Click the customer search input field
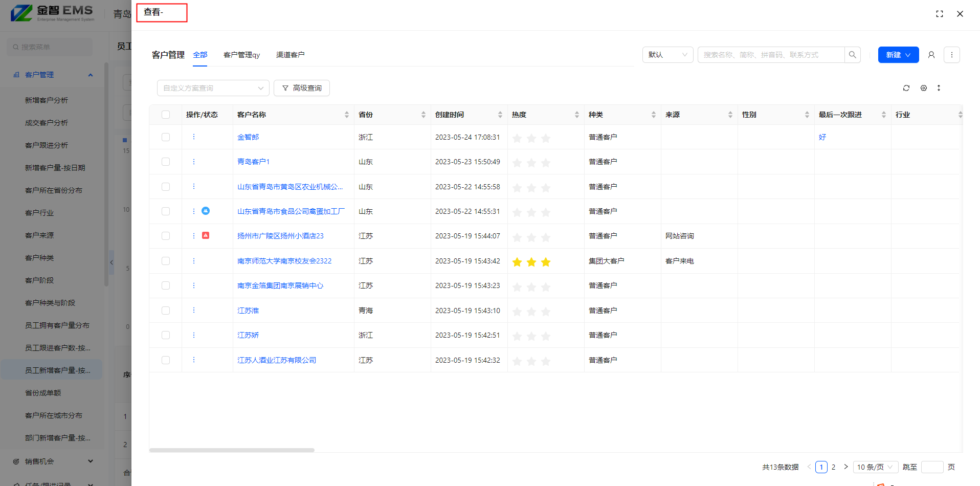The image size is (980, 486). coord(771,55)
